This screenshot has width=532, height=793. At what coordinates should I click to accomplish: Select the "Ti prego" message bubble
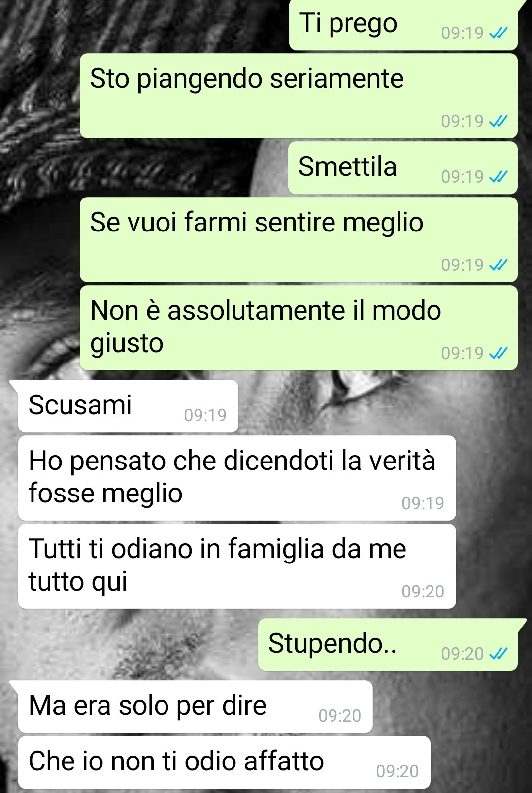pyautogui.click(x=403, y=25)
